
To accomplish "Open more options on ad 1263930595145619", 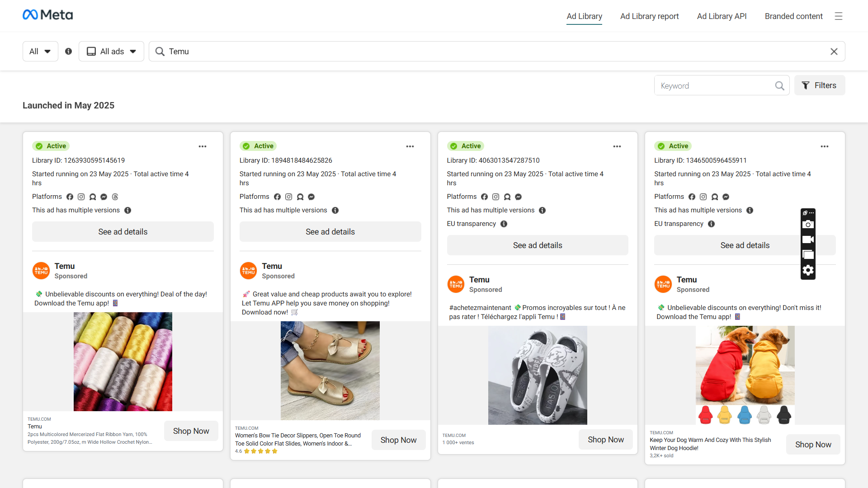I will click(x=203, y=146).
